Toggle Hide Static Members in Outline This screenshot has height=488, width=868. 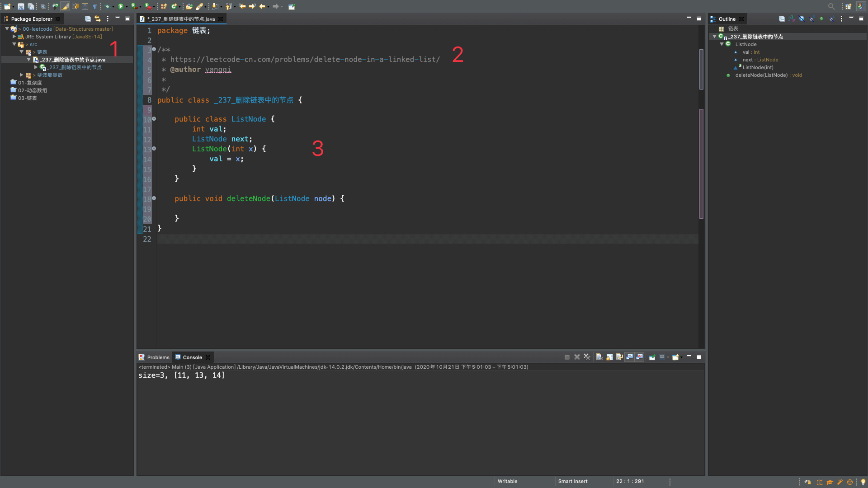pyautogui.click(x=811, y=19)
